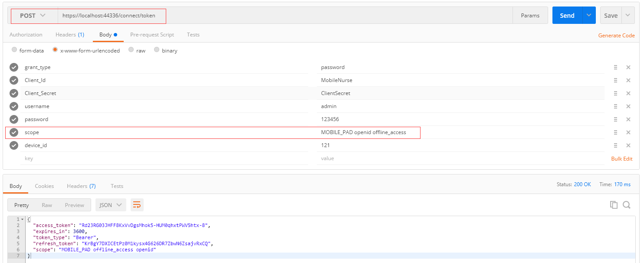Disable the scope parameter checkbox

(13, 132)
